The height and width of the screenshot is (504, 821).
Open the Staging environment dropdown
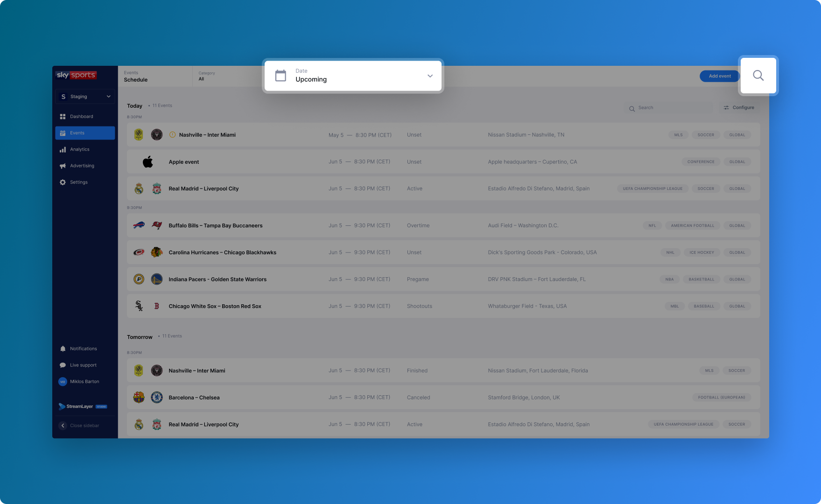pyautogui.click(x=85, y=97)
